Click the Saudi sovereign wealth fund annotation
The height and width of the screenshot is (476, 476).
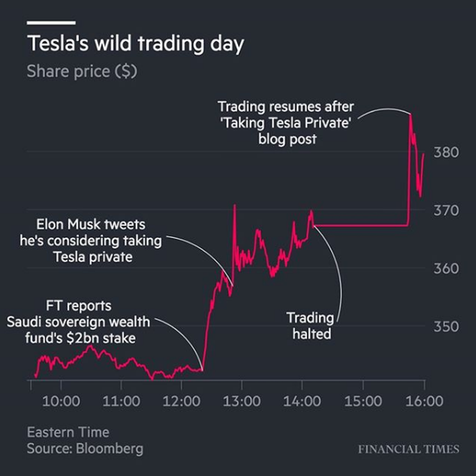78,322
